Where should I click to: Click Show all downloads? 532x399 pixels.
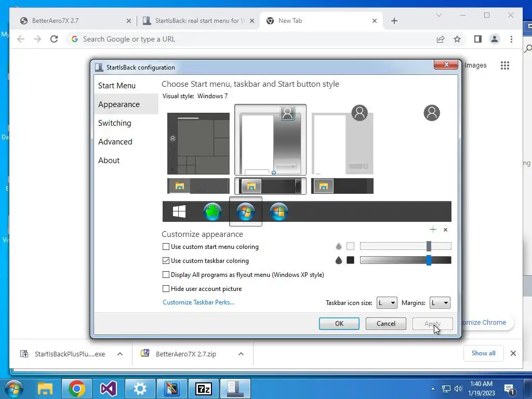tap(484, 353)
